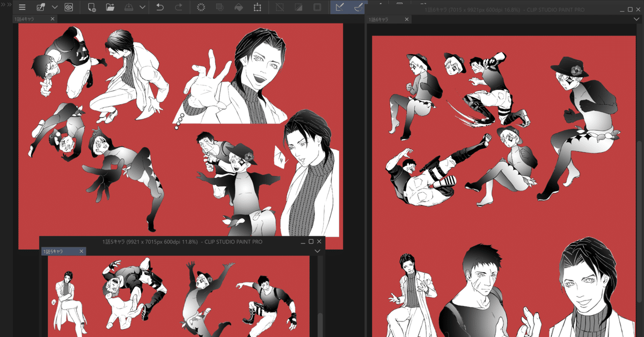
Task: Open the hamburger main menu
Action: click(22, 8)
